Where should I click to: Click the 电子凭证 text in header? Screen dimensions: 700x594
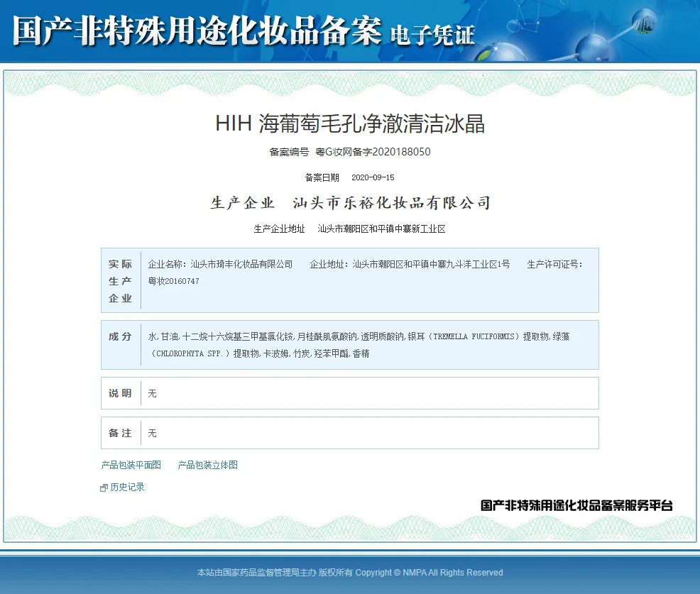click(432, 34)
